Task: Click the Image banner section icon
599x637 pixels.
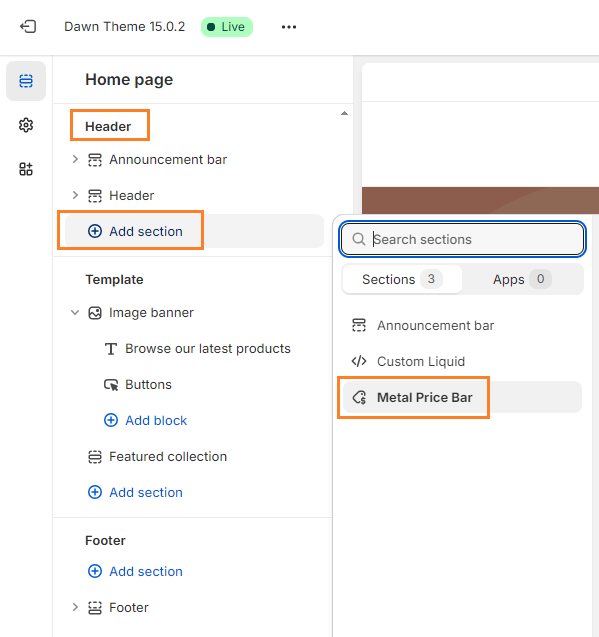Action: tap(95, 313)
